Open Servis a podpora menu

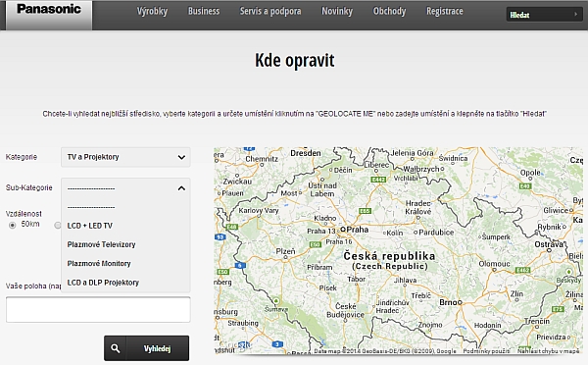(270, 11)
